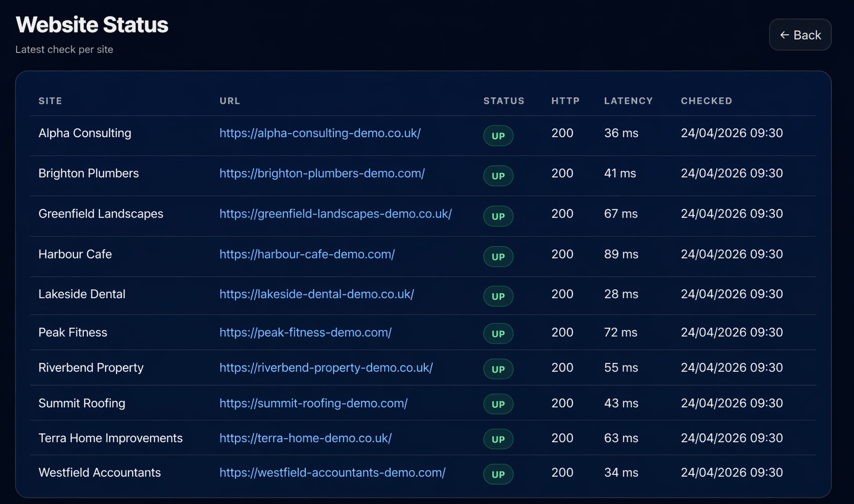Click the 63 ms latency value
854x504 pixels.
coord(621,438)
